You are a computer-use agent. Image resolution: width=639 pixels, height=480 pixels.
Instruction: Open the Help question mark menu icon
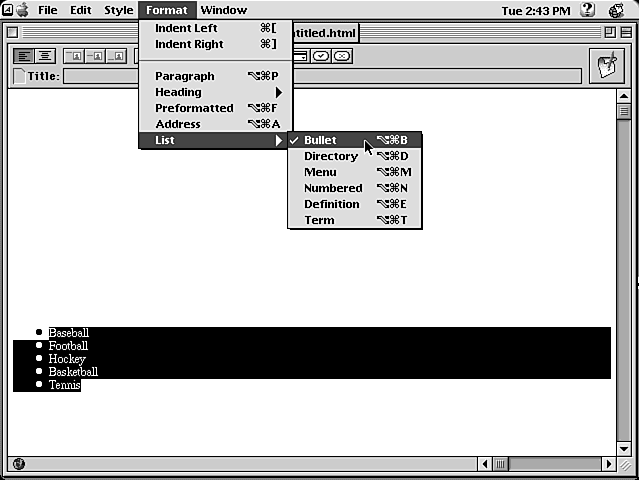588,10
